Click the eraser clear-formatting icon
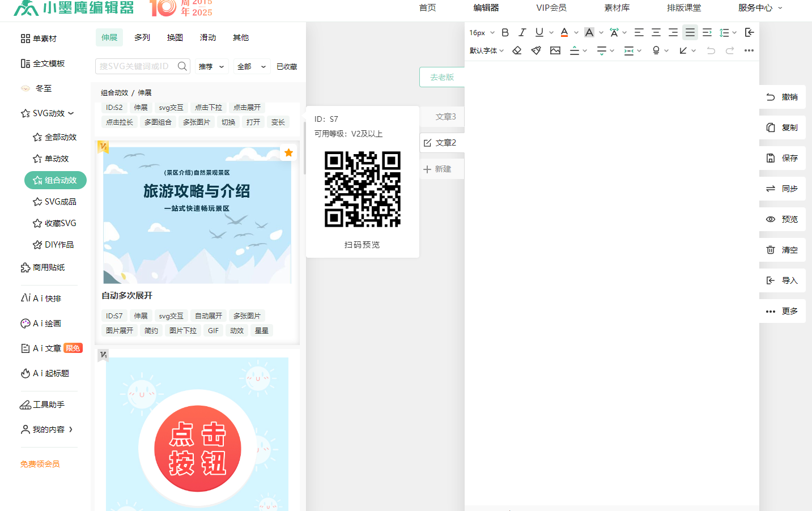The width and height of the screenshot is (812, 511). (x=517, y=50)
